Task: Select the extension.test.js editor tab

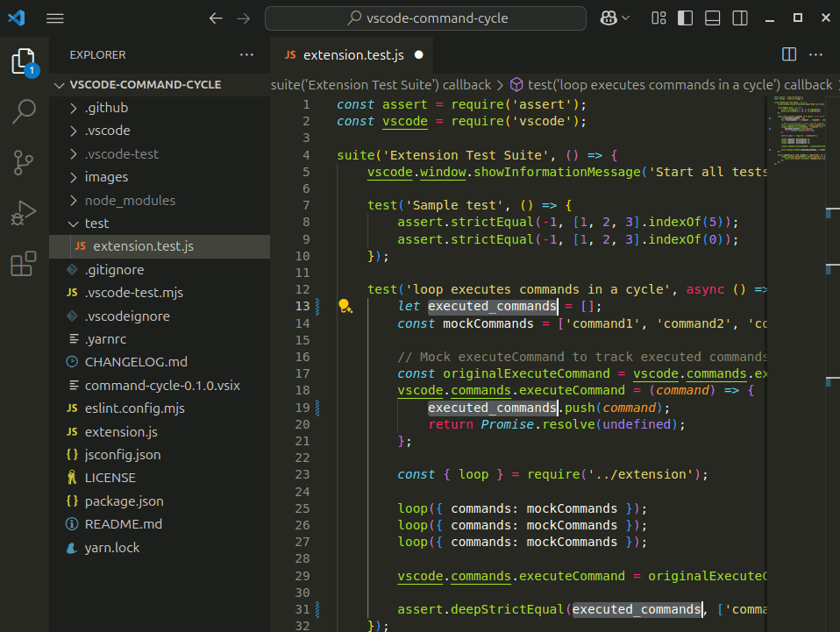Action: (352, 54)
